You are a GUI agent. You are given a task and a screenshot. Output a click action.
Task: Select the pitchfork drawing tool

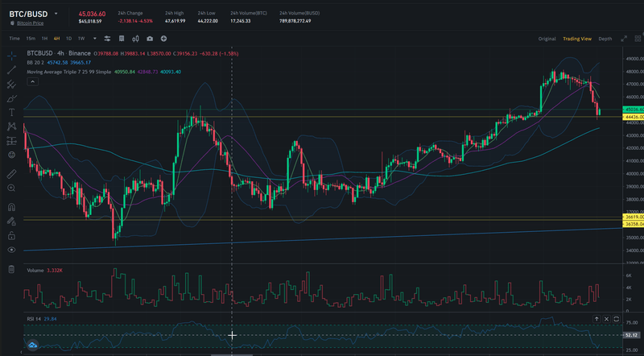(x=11, y=85)
